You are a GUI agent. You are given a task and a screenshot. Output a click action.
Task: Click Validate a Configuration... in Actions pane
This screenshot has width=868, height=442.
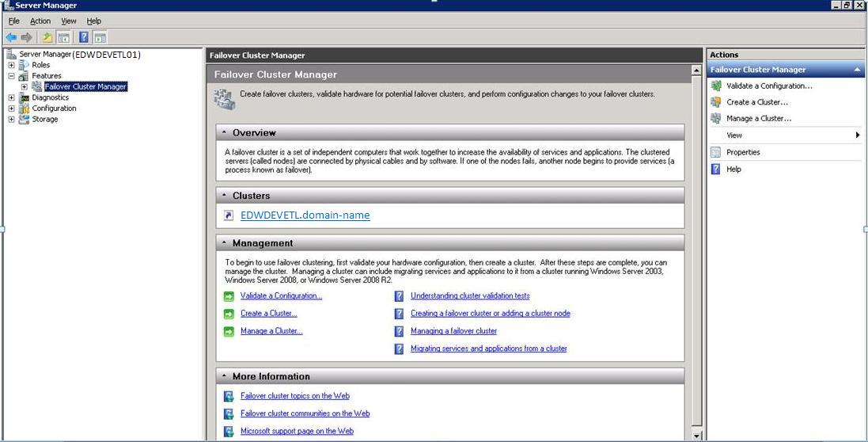click(769, 86)
